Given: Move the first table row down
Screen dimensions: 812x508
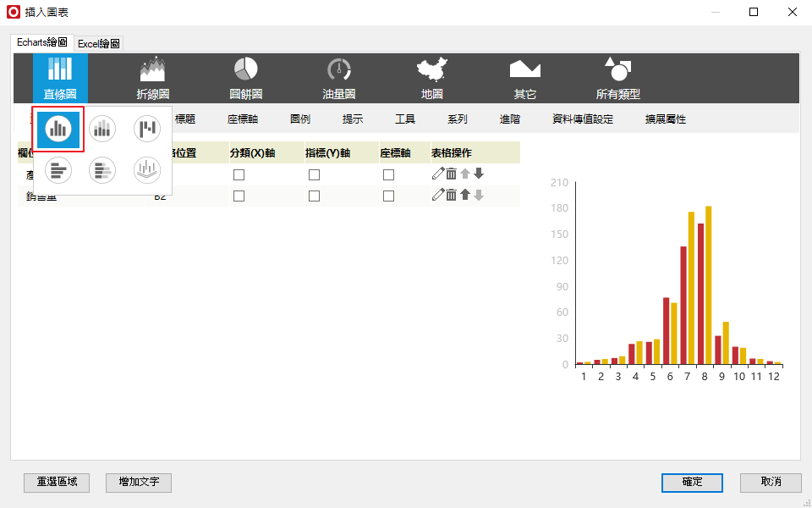Looking at the screenshot, I should click(479, 174).
